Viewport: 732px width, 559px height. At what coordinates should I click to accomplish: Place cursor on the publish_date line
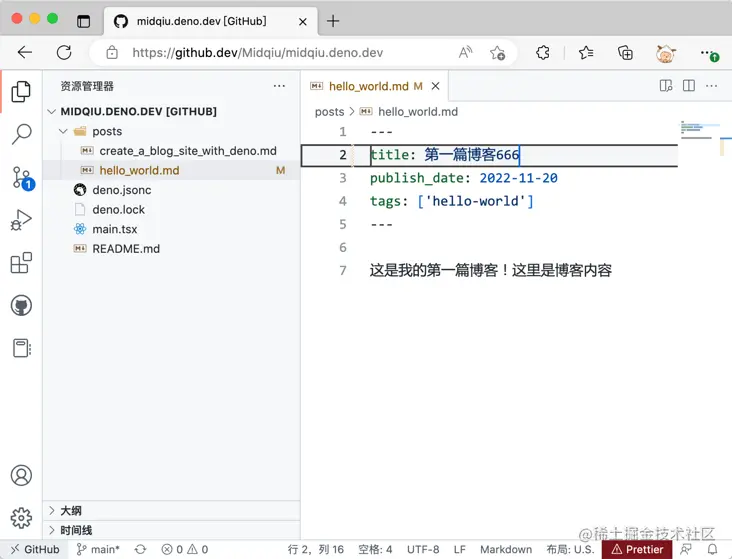(x=464, y=178)
